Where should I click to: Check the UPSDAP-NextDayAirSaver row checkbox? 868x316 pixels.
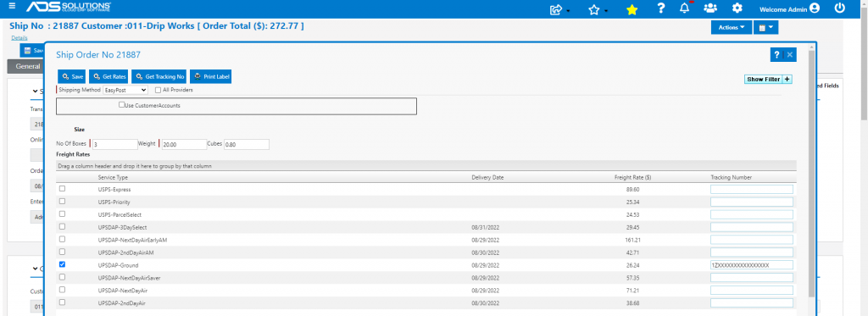(62, 277)
